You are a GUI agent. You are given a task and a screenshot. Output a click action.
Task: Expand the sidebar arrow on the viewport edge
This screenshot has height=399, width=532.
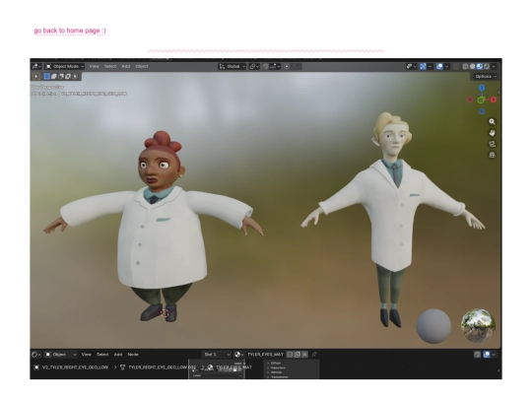(499, 92)
